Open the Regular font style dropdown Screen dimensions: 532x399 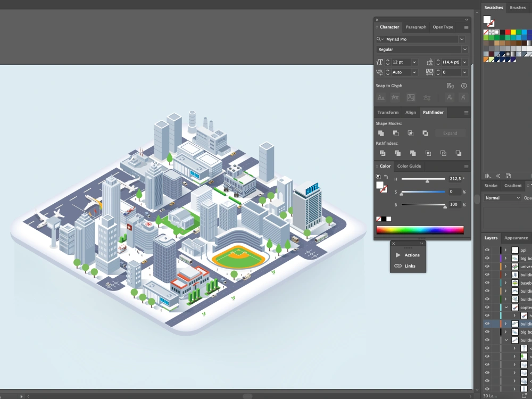[464, 49]
